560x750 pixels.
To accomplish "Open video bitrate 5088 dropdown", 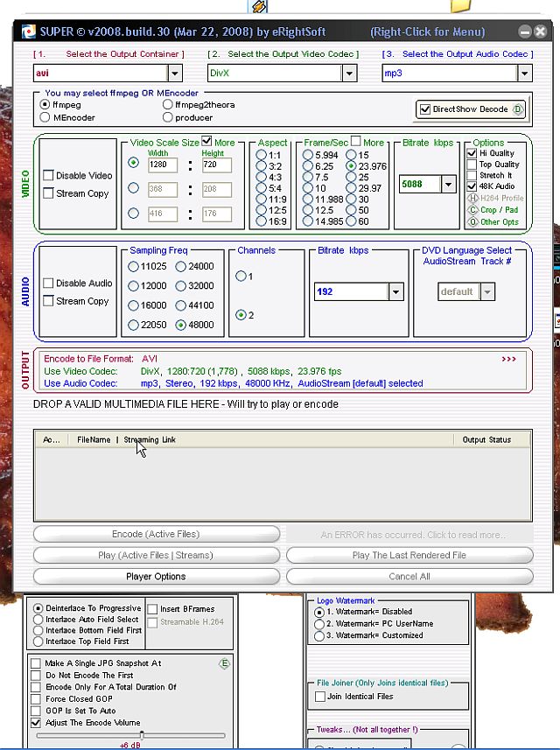I will [x=449, y=184].
